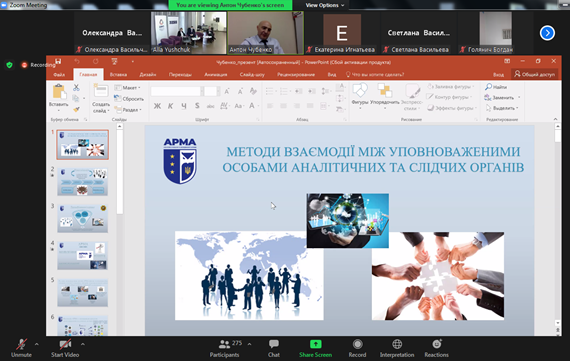Click the Record button in Zoom
570x362 pixels.
coord(357,348)
